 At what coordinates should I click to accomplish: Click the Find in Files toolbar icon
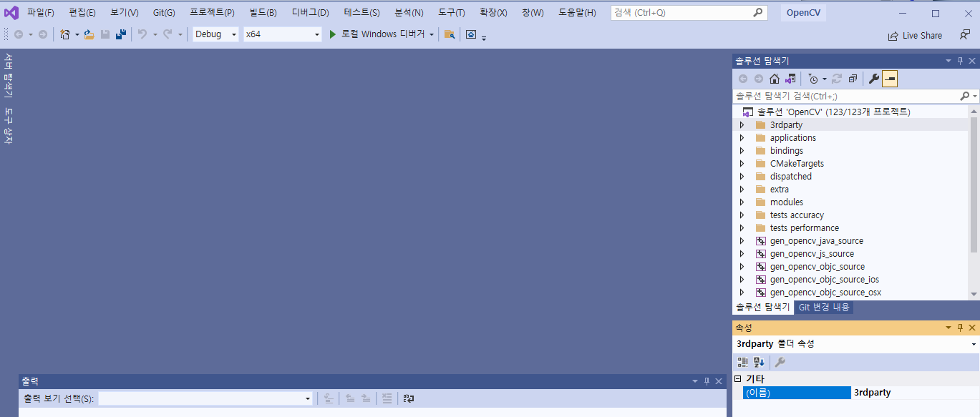[450, 34]
